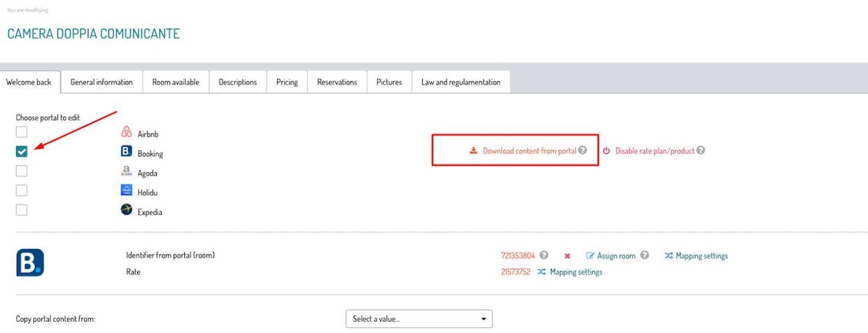The width and height of the screenshot is (868, 333).
Task: Click the power icon beside Disable rate plan/product
Action: tap(606, 150)
